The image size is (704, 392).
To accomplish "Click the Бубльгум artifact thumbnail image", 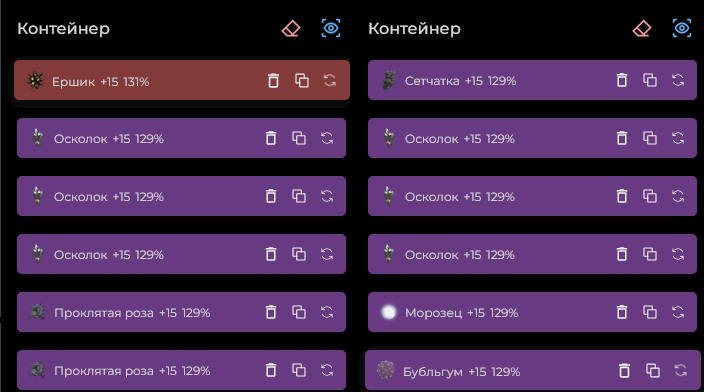I will coord(385,370).
